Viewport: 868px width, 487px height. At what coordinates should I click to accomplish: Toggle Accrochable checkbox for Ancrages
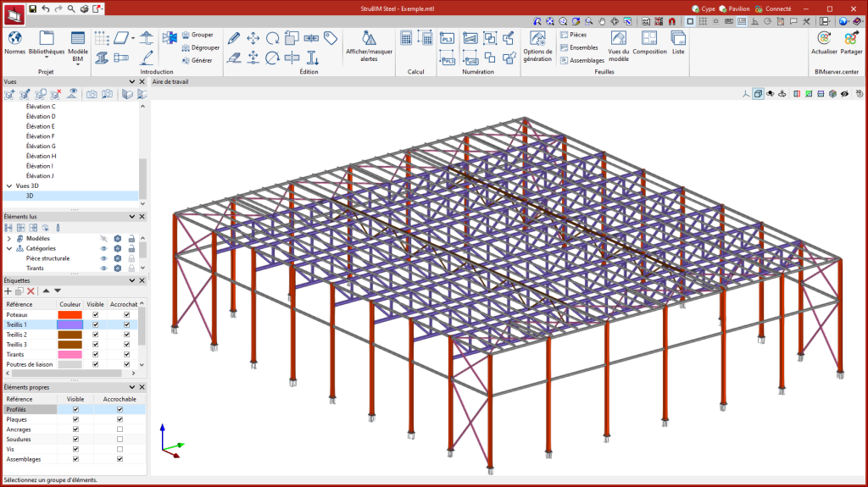click(x=120, y=429)
